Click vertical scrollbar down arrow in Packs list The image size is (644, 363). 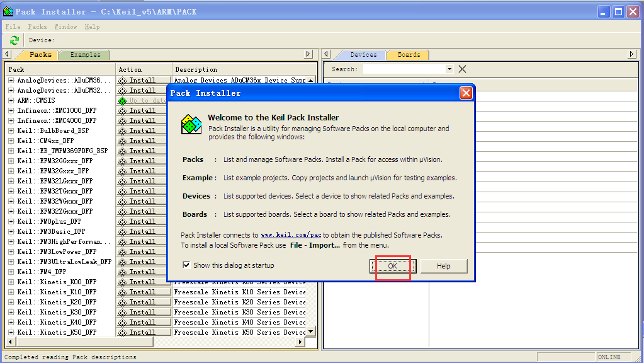pyautogui.click(x=311, y=331)
